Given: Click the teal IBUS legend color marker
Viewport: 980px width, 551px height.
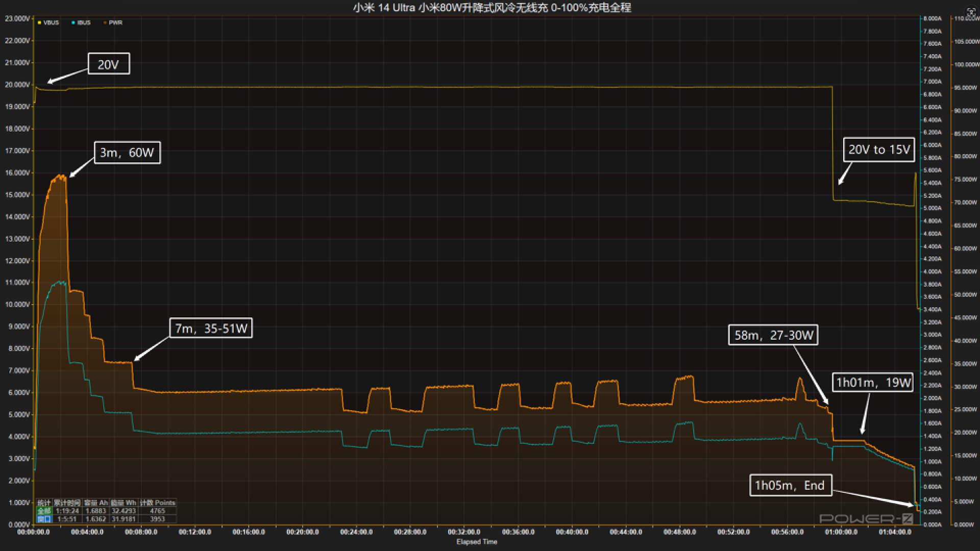Looking at the screenshot, I should click(73, 22).
